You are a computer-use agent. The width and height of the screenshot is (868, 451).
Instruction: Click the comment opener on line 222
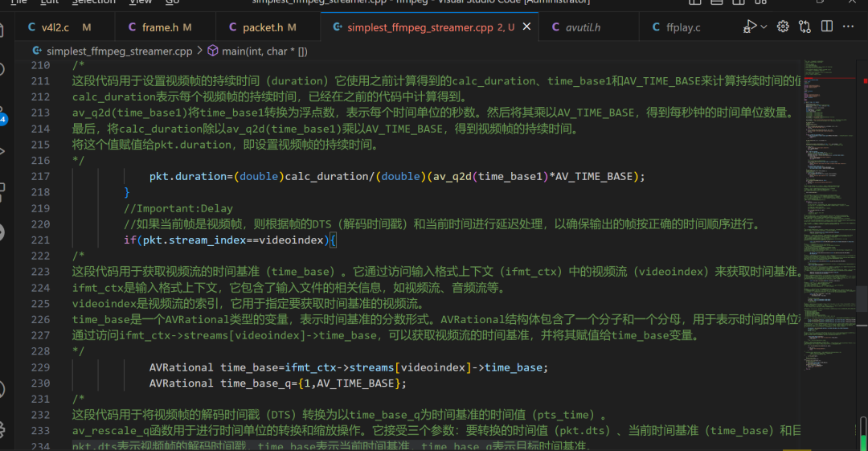(x=78, y=256)
